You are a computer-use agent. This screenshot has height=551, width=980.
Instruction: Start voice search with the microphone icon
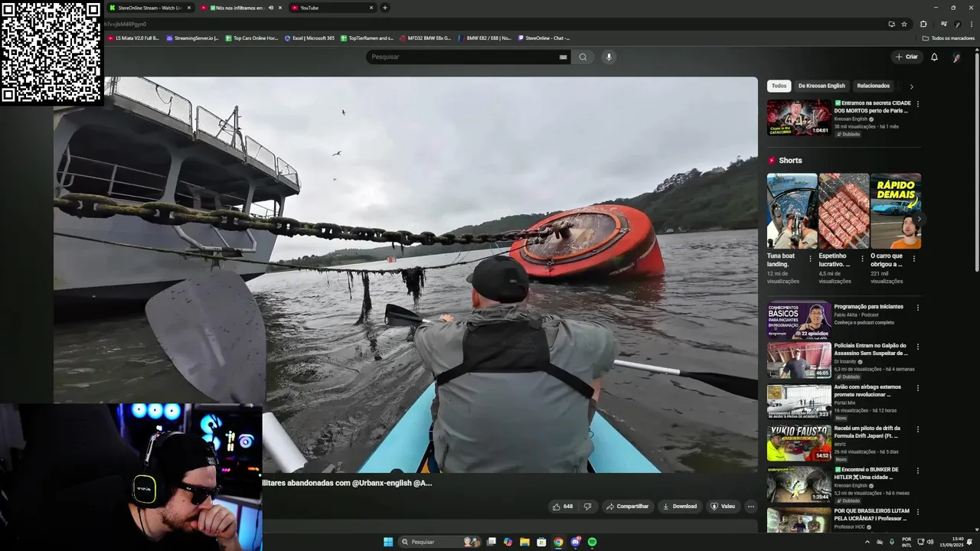click(609, 57)
